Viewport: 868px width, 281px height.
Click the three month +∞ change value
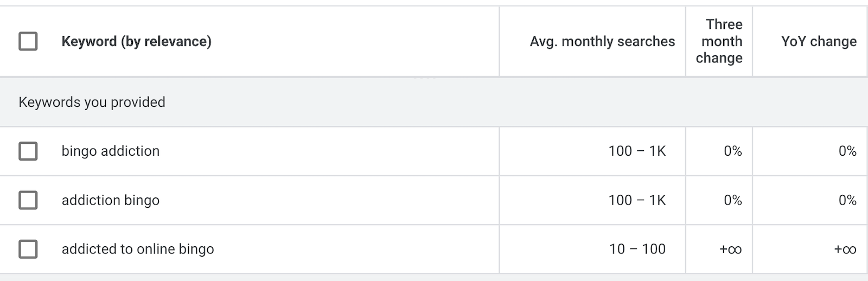730,250
